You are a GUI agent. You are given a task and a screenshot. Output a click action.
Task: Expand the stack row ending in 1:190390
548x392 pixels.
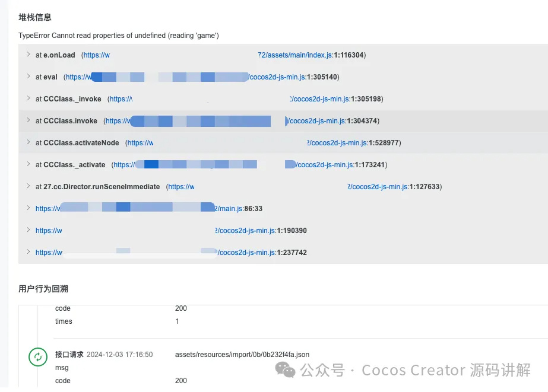point(28,230)
